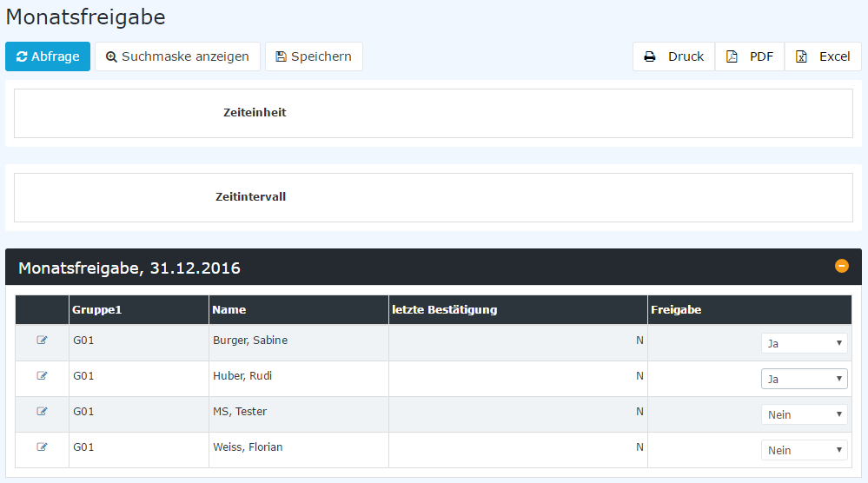Screen dimensions: 868x483
Task: Click the edit icon for Burger, Sabine
Action: click(42, 341)
